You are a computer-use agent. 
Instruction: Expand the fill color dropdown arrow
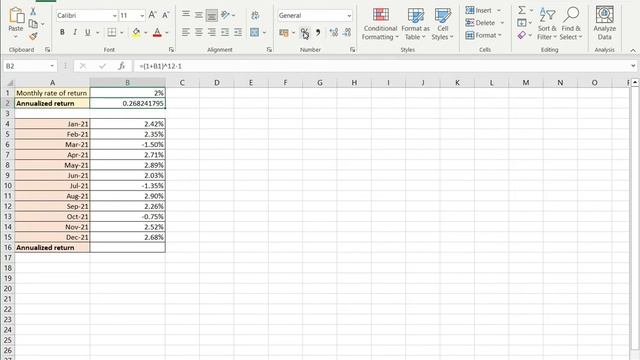tap(146, 33)
